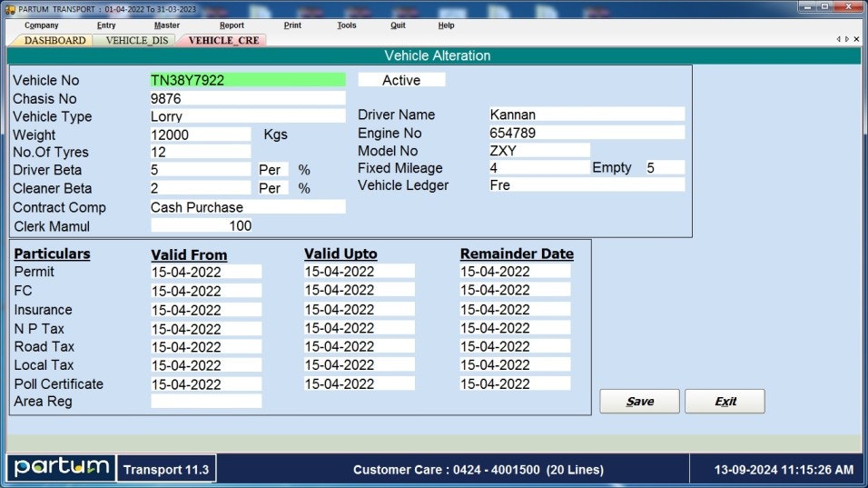868x488 pixels.
Task: Click the Contract Comp field Cash Purchase
Action: coord(248,207)
